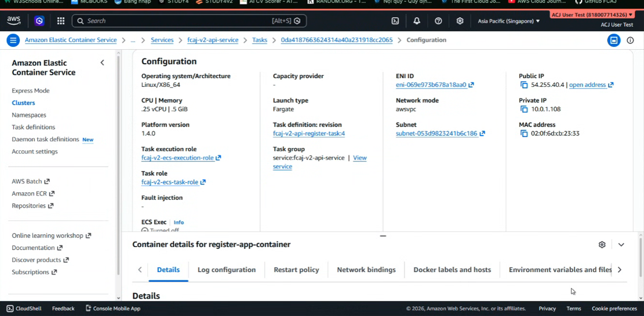The width and height of the screenshot is (644, 316).
Task: Open Documentation external link
Action: pyautogui.click(x=37, y=248)
